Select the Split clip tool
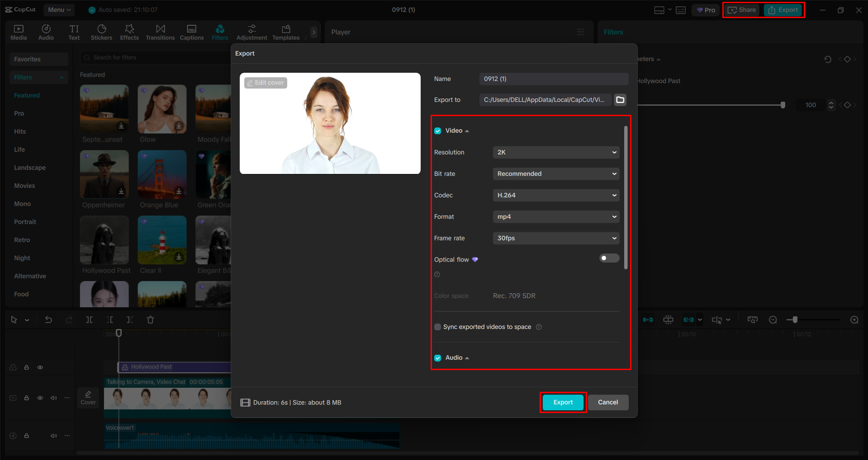 click(x=89, y=319)
